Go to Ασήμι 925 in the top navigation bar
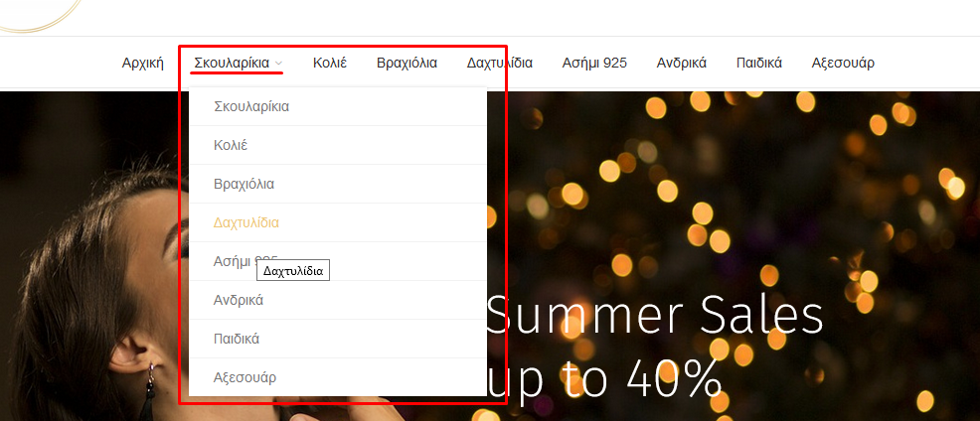The image size is (980, 421). tap(594, 64)
